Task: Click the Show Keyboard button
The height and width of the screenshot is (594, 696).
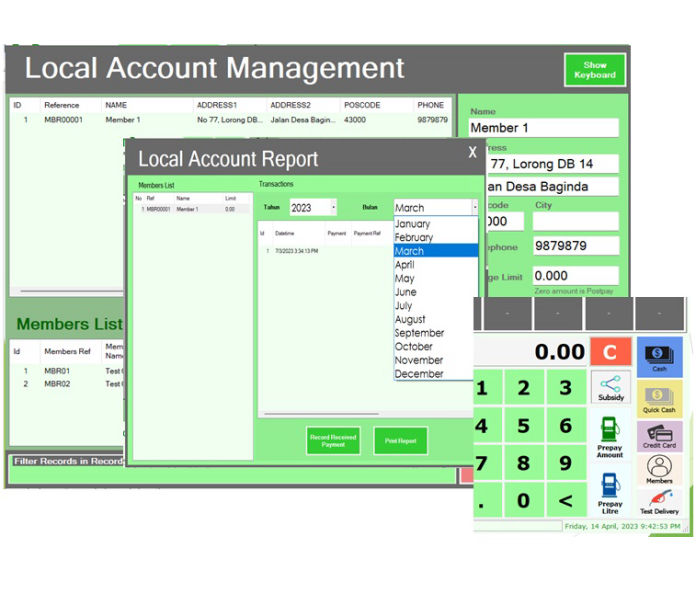Action: click(594, 70)
